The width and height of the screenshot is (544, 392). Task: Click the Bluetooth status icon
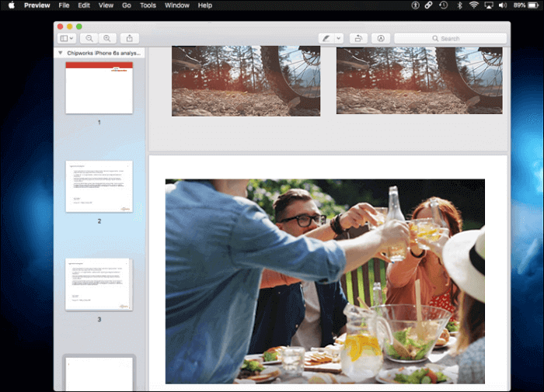click(x=459, y=5)
